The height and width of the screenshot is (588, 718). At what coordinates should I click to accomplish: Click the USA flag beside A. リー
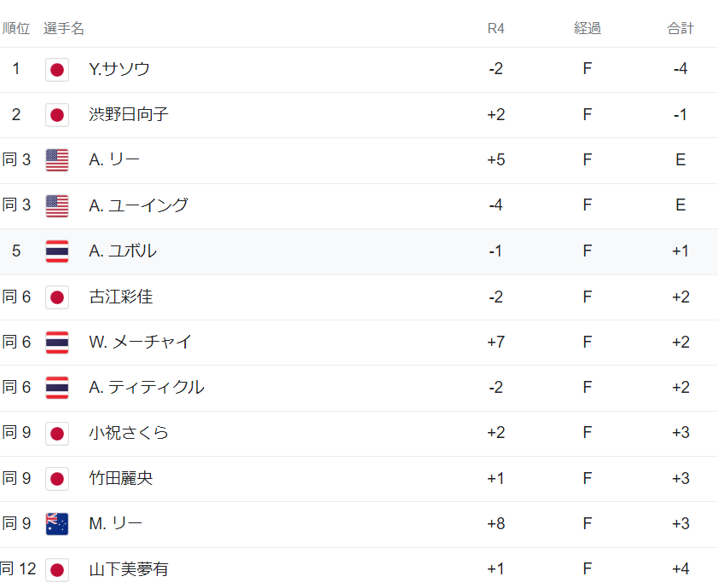(57, 160)
